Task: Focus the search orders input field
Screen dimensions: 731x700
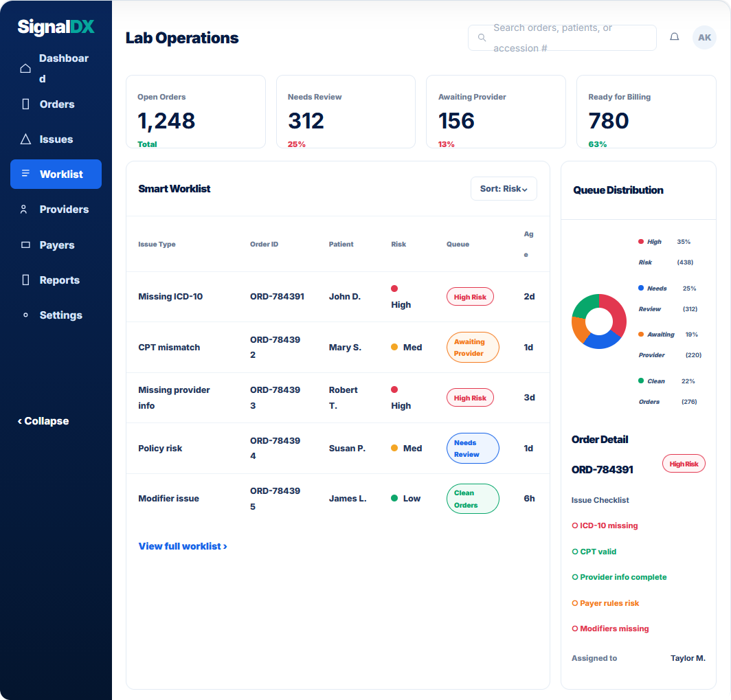Action: tap(562, 38)
